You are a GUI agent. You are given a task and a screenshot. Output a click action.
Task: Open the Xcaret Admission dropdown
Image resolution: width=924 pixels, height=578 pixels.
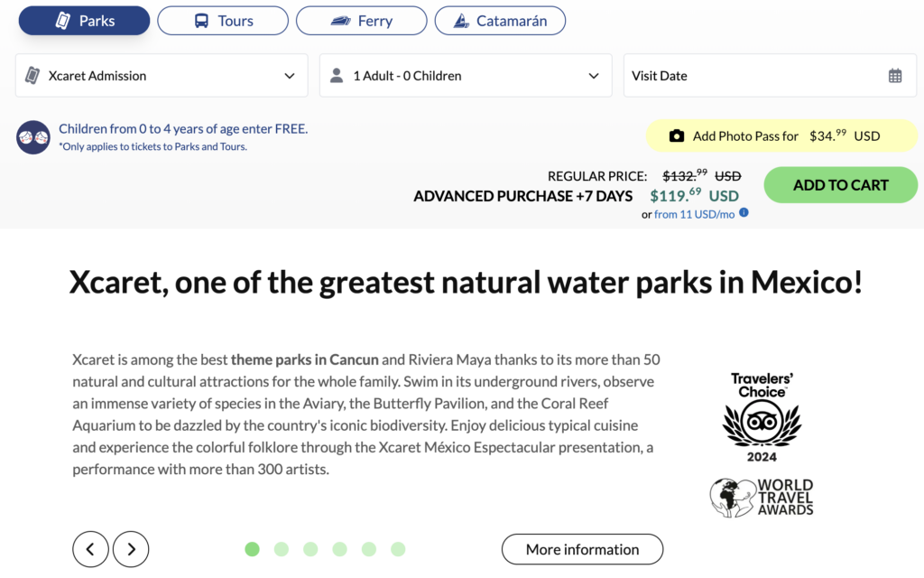pos(162,76)
